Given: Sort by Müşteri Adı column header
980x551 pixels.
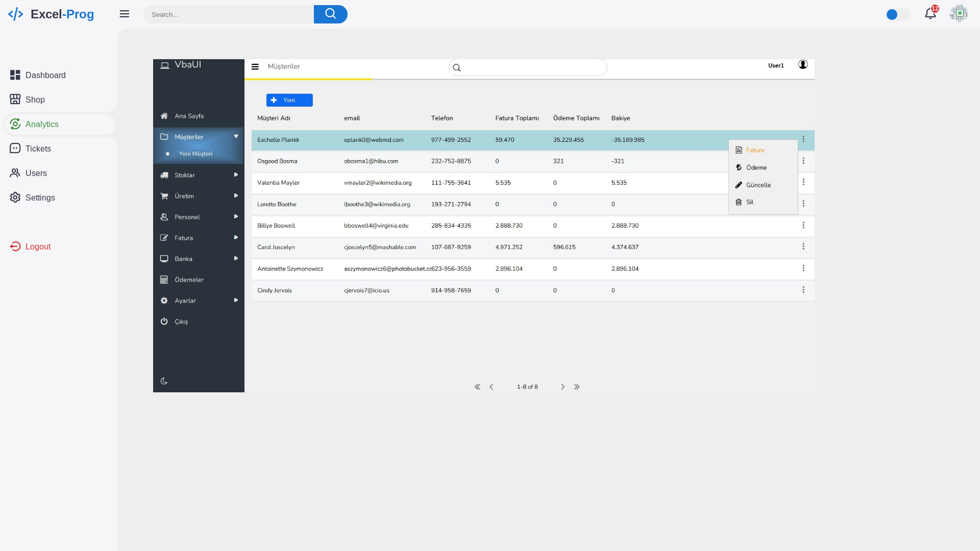Looking at the screenshot, I should pos(274,118).
